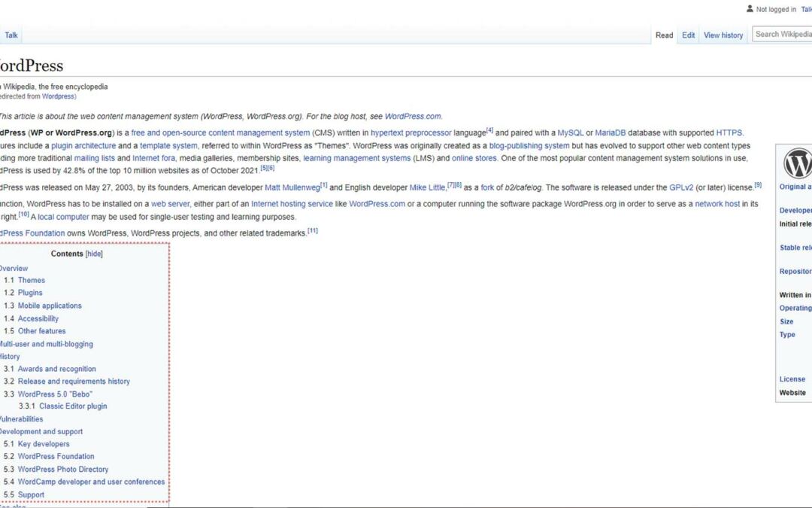Viewport: 812px width, 508px height.
Task: Open the Talk tab
Action: [12, 35]
